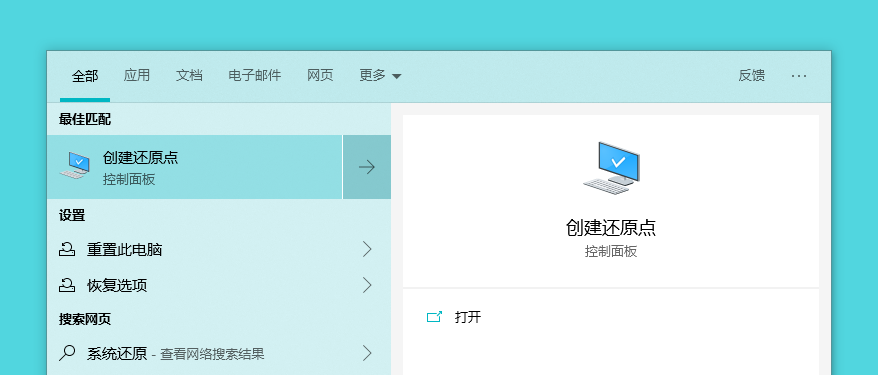
Task: Switch to the 应用 tab
Action: [x=137, y=75]
